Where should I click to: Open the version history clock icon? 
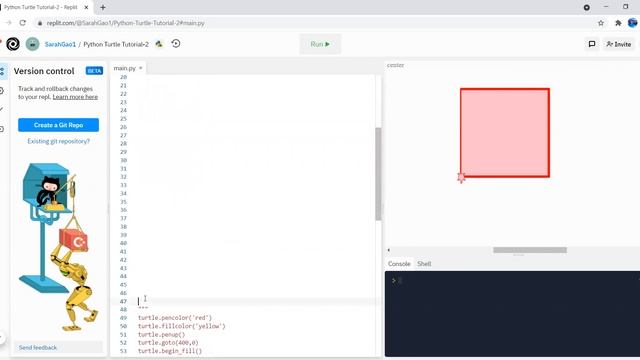(x=176, y=43)
